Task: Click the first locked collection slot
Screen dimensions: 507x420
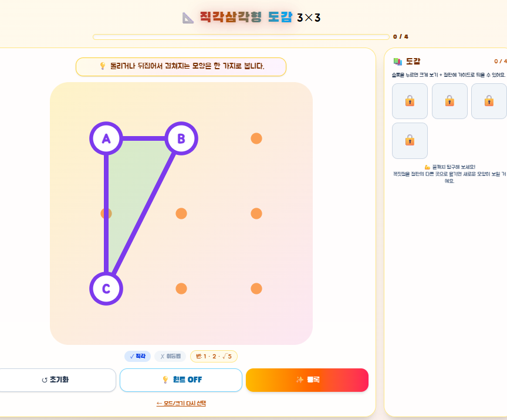Action: 410,101
